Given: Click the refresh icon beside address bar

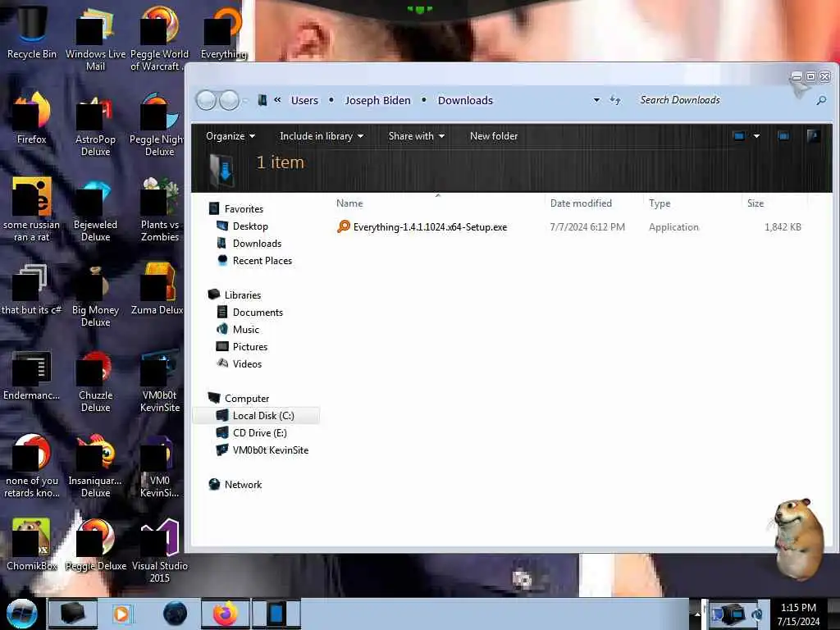Looking at the screenshot, I should [x=615, y=99].
